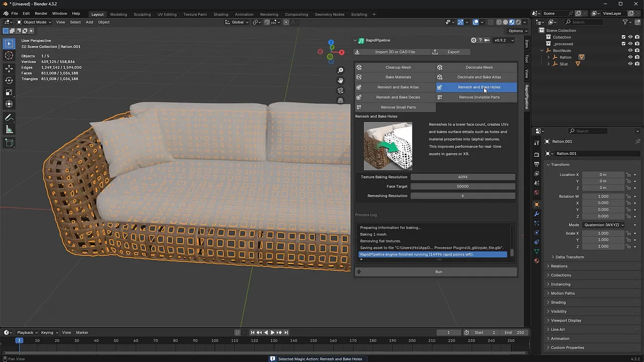644x362 pixels.
Task: Open the Object Mode dropdown
Action: pos(33,22)
